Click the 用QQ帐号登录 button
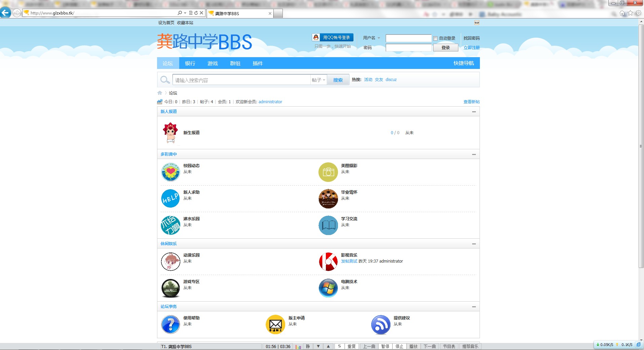This screenshot has height=350, width=644. click(x=333, y=37)
